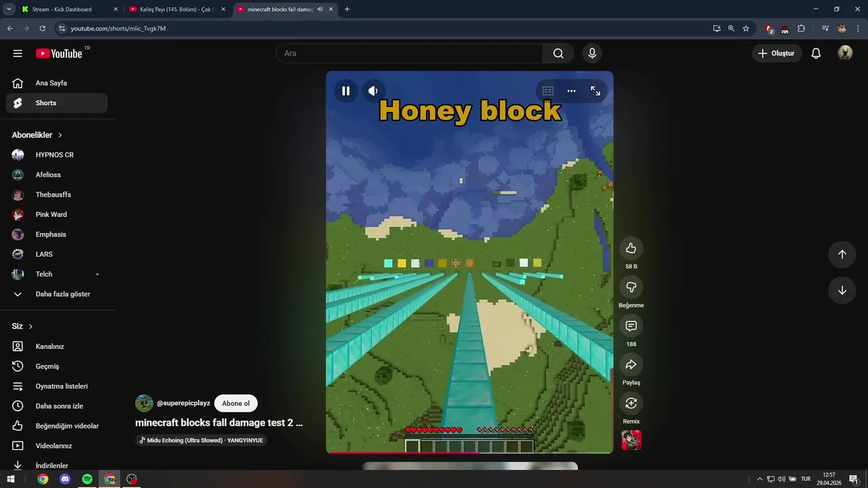
Task: Open Beğendiğim videolar
Action: point(57,426)
